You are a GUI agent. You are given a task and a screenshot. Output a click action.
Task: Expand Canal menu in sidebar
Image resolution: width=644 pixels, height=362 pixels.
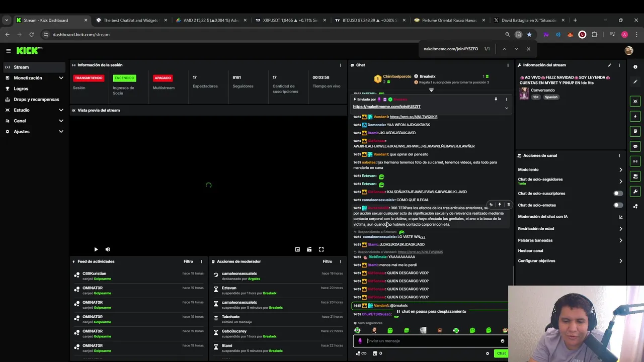tap(34, 121)
